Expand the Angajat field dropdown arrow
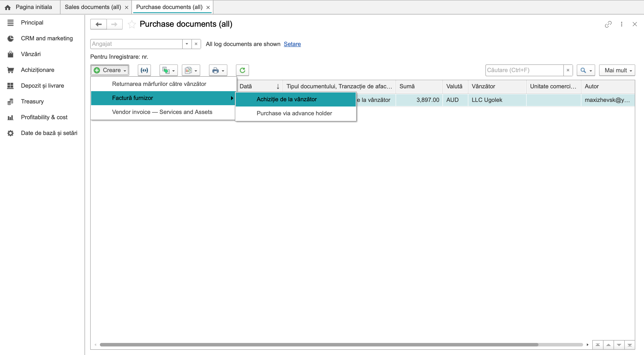 (x=187, y=44)
